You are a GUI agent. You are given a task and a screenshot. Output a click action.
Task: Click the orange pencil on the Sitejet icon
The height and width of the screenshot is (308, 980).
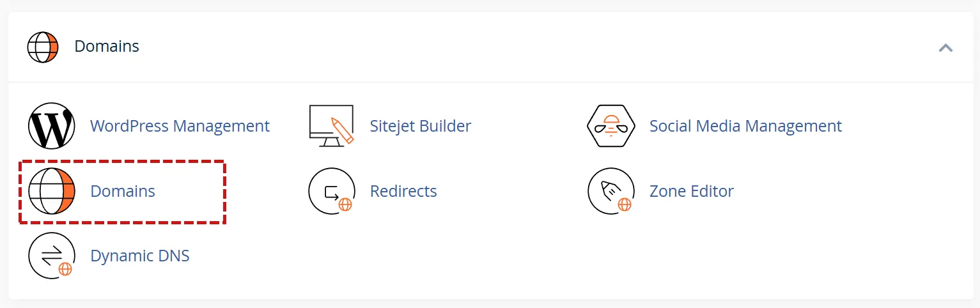(342, 130)
